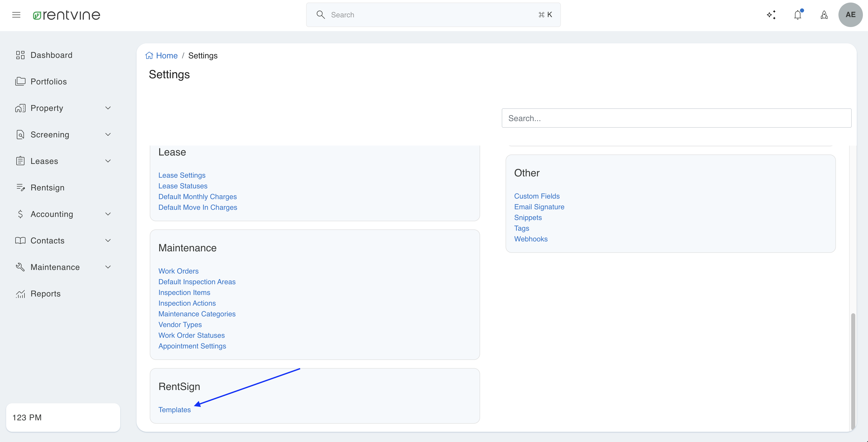Click the Rentsign pen icon
Image resolution: width=868 pixels, height=442 pixels.
pyautogui.click(x=20, y=187)
